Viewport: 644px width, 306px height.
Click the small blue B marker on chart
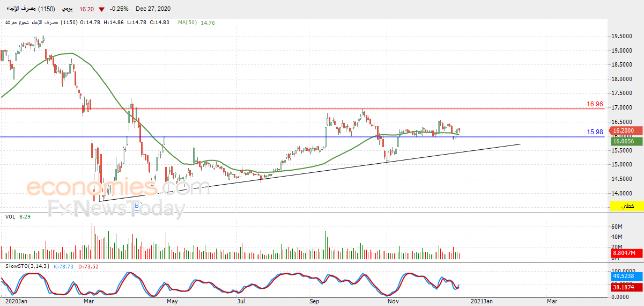[x=136, y=206]
